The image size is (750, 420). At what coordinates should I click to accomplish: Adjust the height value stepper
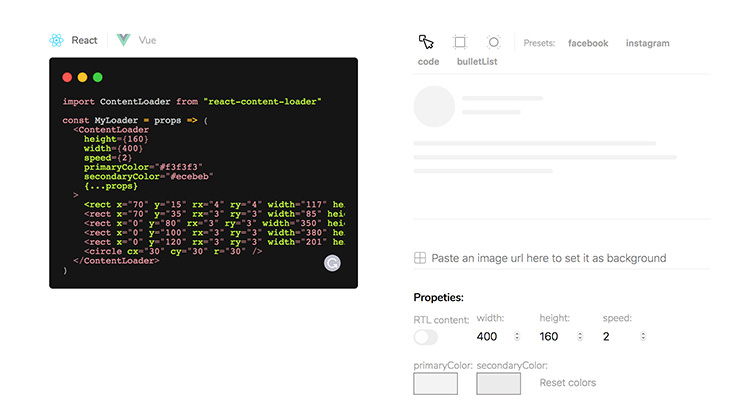coord(580,337)
